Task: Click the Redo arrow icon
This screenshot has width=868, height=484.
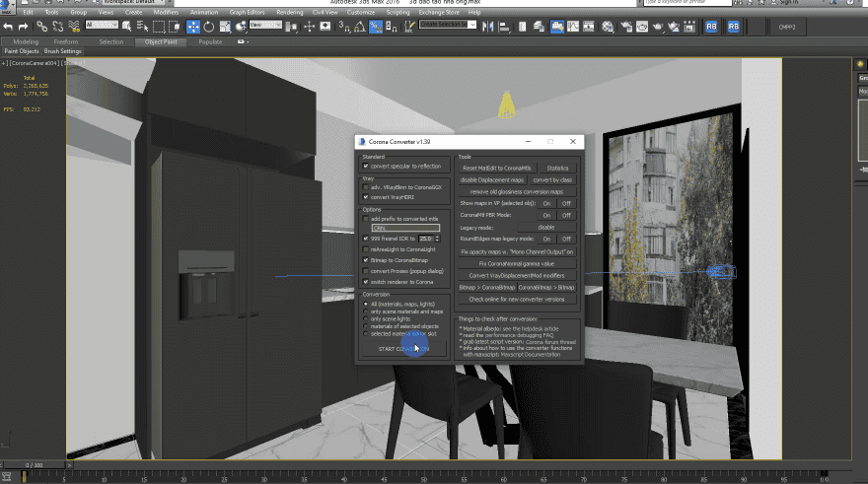Action: pos(23,27)
